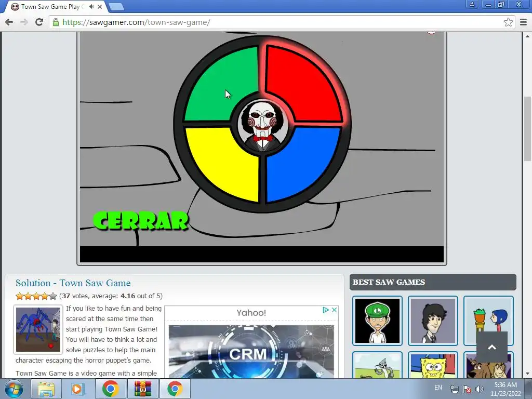This screenshot has width=532, height=399.
Task: Click the green CERRAR button
Action: pos(141,220)
